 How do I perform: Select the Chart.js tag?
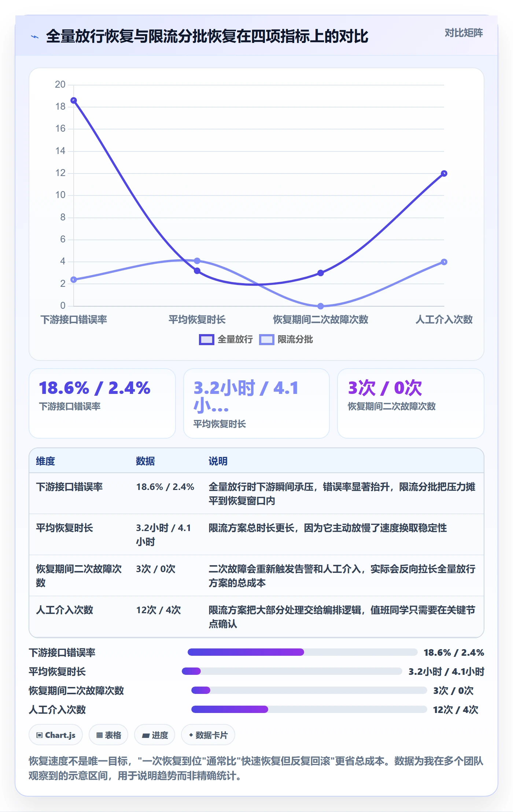[56, 735]
